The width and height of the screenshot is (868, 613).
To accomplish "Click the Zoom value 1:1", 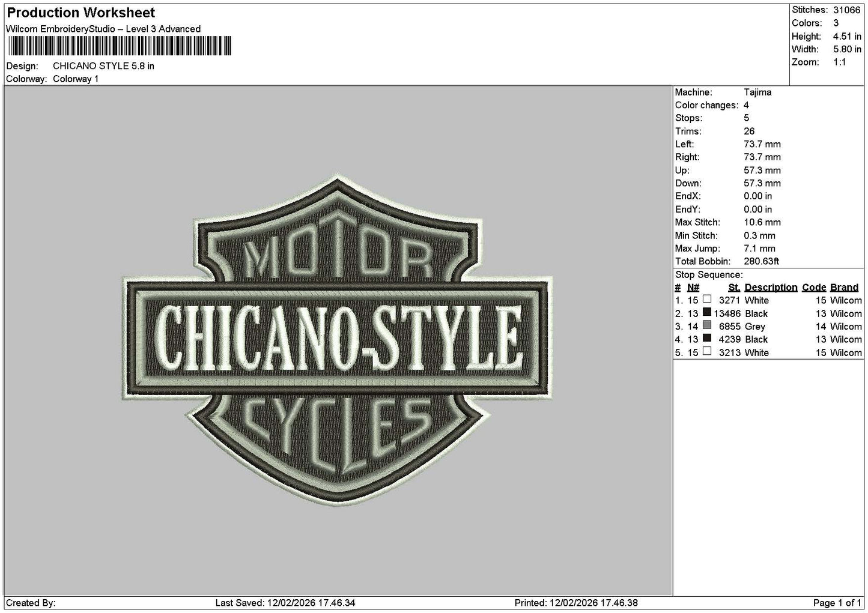I will click(840, 62).
